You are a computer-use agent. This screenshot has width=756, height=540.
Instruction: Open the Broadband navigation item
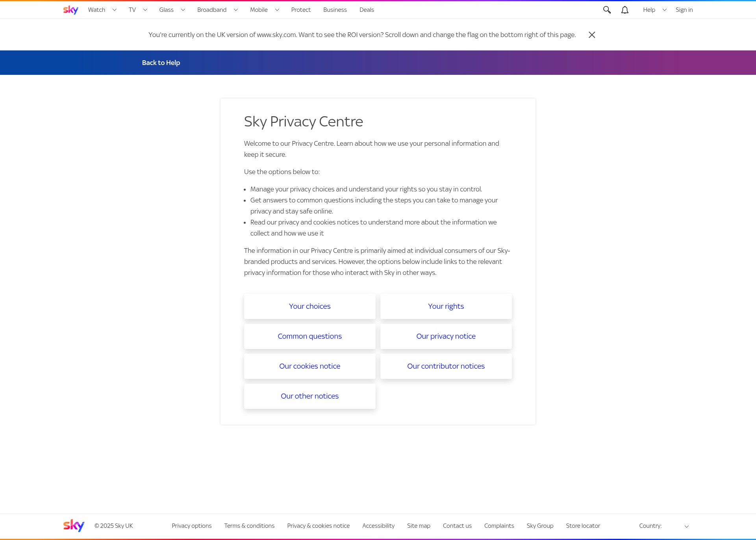pos(212,10)
